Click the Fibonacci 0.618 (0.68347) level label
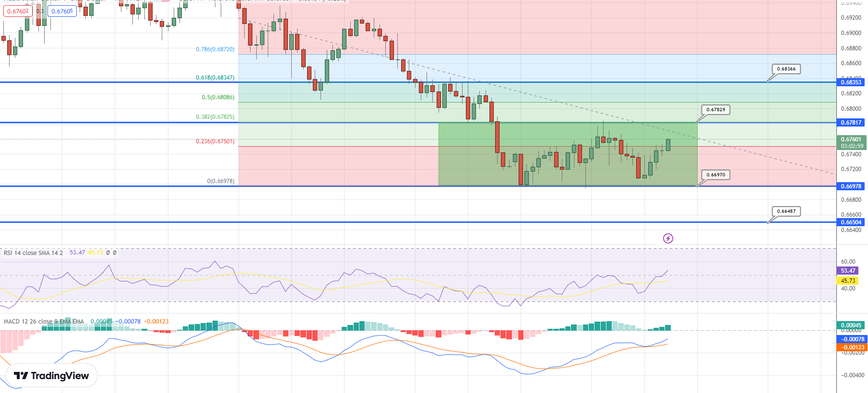The image size is (868, 393). click(215, 78)
